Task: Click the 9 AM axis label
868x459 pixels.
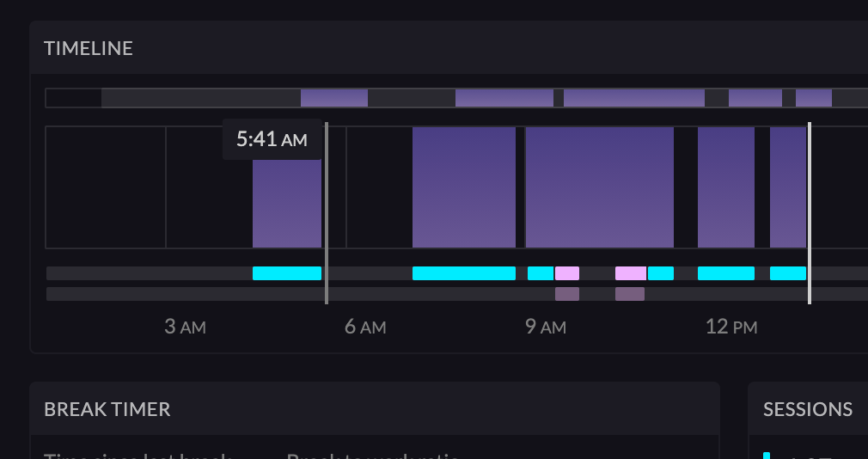Action: (x=545, y=327)
